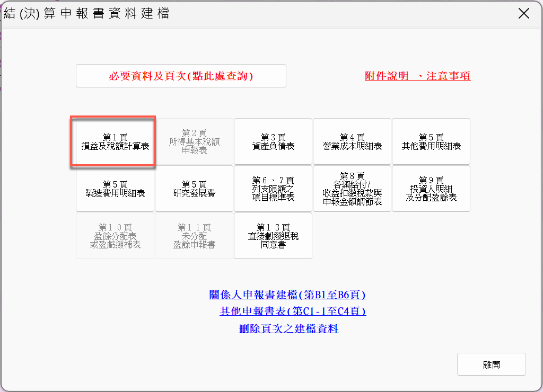The height and width of the screenshot is (392, 543).
Task: Open 第1頁 損益及稅額計算表
Action: click(115, 141)
